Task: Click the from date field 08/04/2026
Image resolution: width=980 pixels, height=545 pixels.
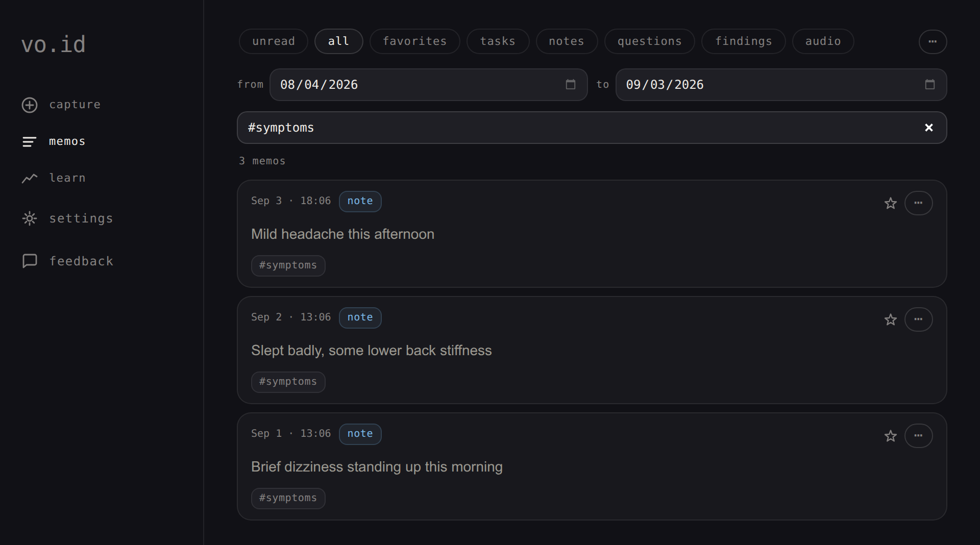Action: pos(429,85)
